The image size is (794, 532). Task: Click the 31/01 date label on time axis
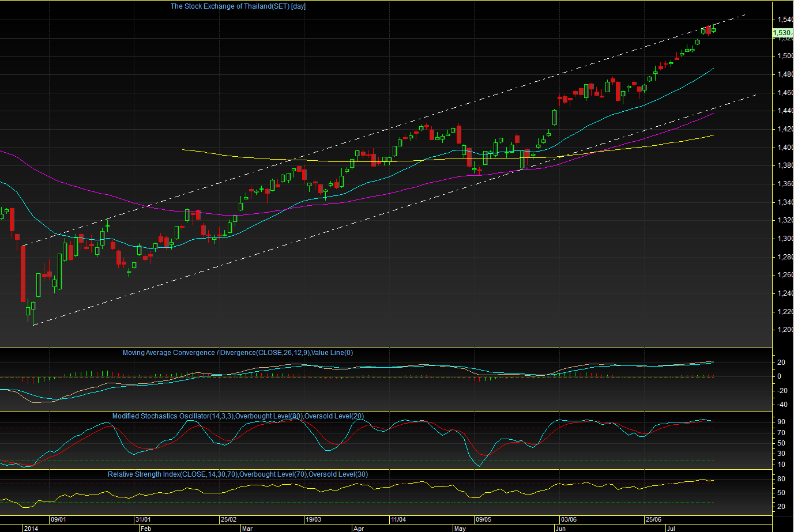(x=144, y=519)
